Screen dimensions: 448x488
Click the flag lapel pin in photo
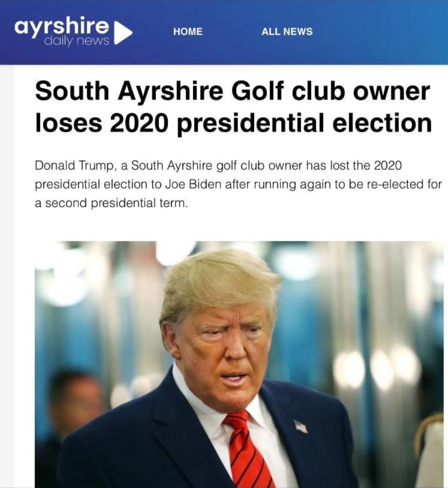tap(301, 426)
